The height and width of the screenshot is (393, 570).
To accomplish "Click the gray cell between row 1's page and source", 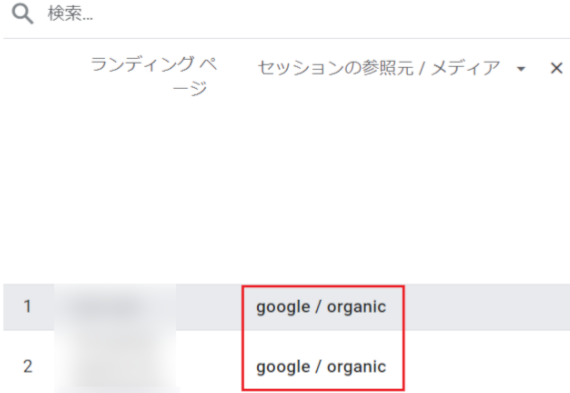I will 209,307.
